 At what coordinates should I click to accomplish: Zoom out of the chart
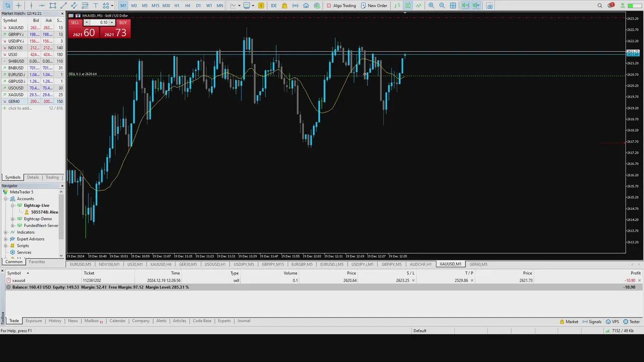point(442,6)
